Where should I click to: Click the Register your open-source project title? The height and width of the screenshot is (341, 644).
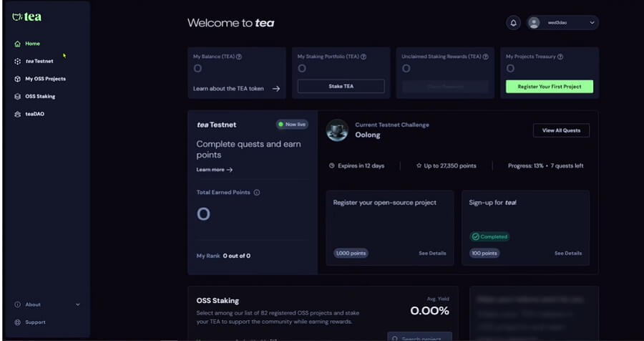pos(385,203)
